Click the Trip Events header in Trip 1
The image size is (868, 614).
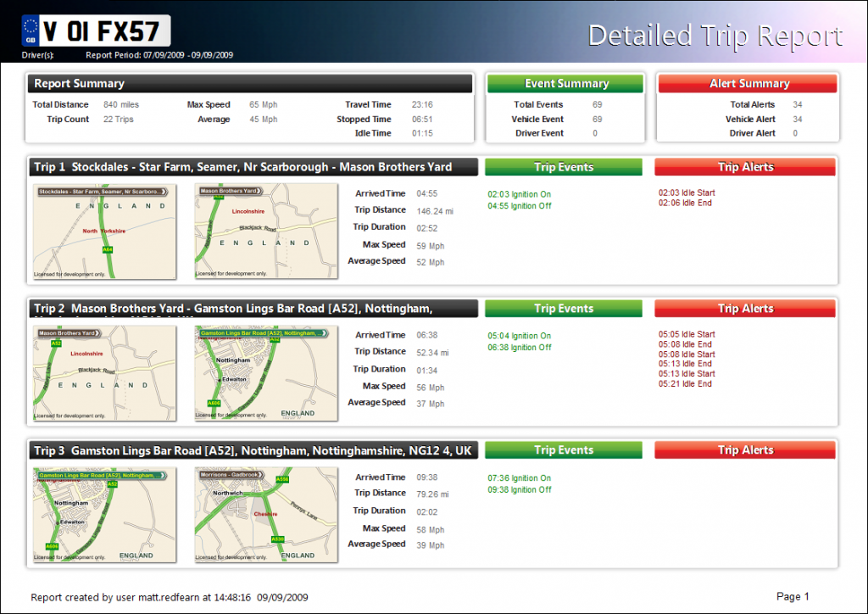point(564,167)
